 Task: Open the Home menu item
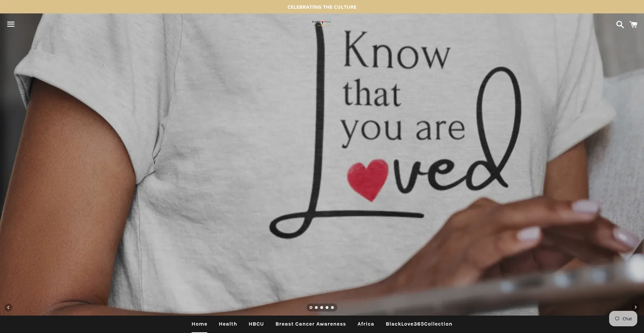tap(199, 324)
